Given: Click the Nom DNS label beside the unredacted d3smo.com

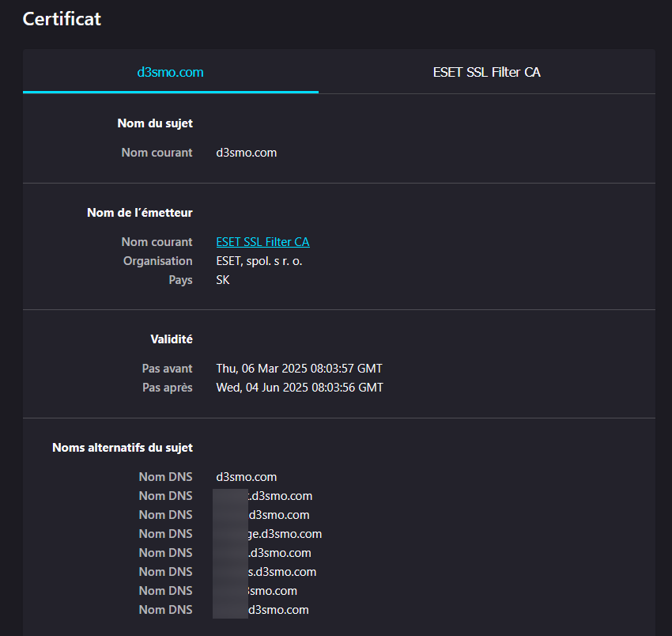Looking at the screenshot, I should (165, 477).
